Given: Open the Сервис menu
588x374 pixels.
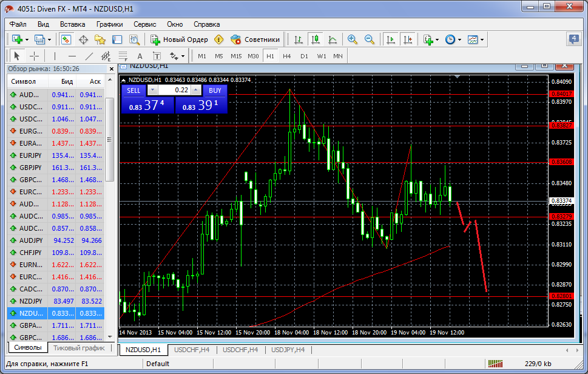Looking at the screenshot, I should click(x=144, y=24).
